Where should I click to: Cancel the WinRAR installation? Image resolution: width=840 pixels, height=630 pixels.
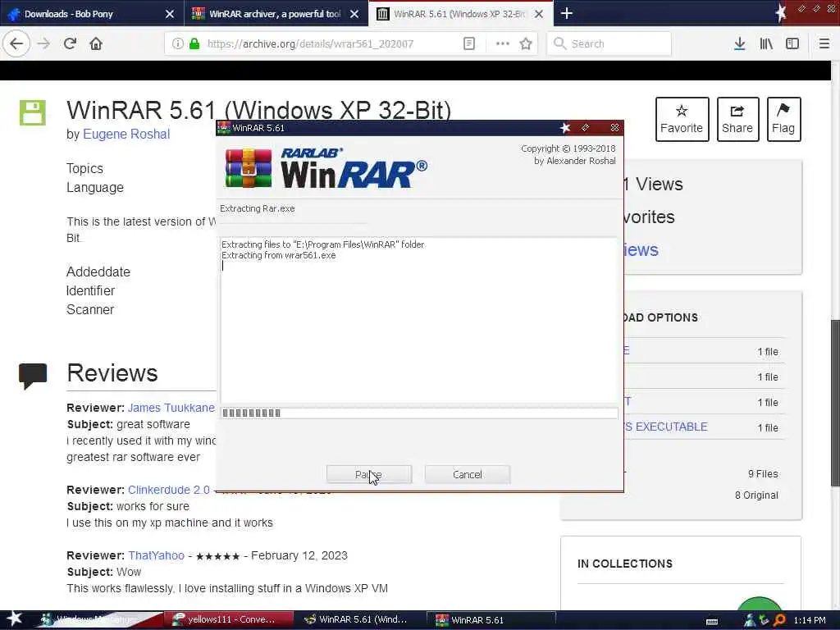[x=468, y=474]
